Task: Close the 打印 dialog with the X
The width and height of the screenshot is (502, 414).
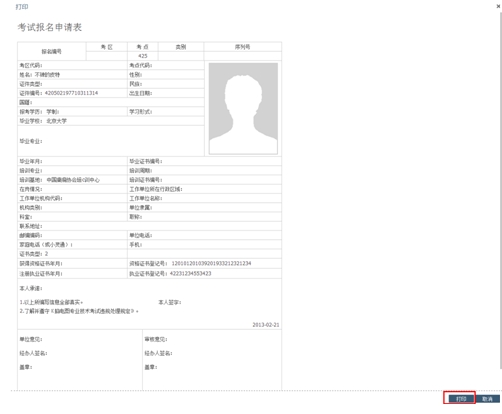Action: [x=499, y=6]
